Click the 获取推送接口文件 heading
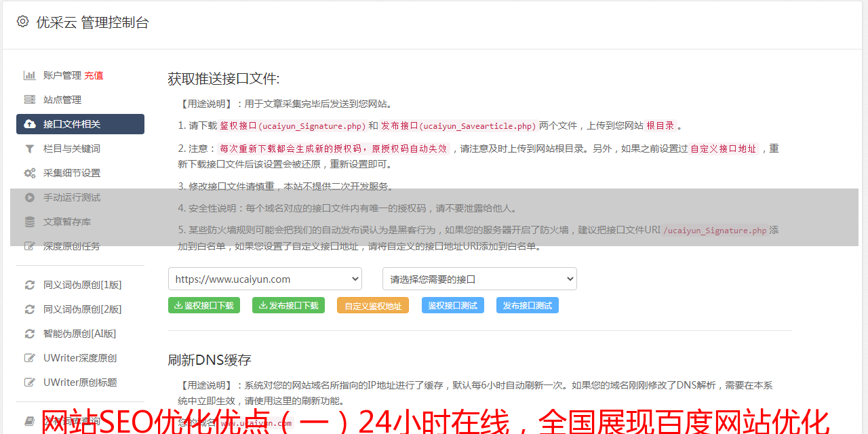Image resolution: width=868 pixels, height=434 pixels. (224, 79)
